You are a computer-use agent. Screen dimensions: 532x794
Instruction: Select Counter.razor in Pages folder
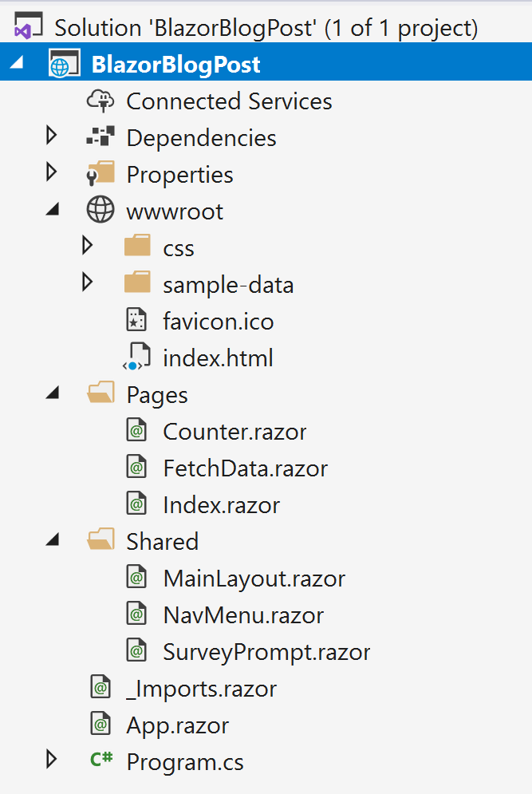tap(234, 432)
